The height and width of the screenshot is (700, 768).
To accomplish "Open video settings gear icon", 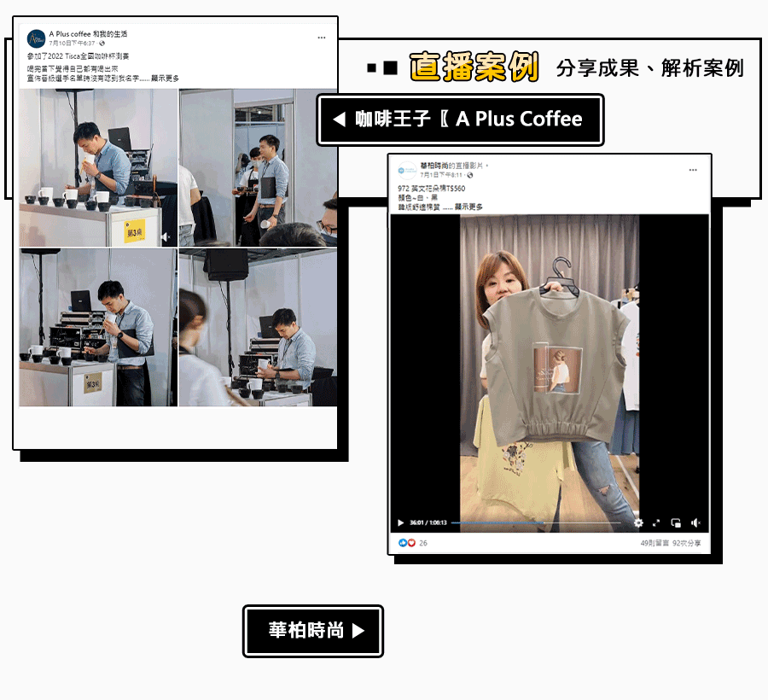I will (x=638, y=522).
